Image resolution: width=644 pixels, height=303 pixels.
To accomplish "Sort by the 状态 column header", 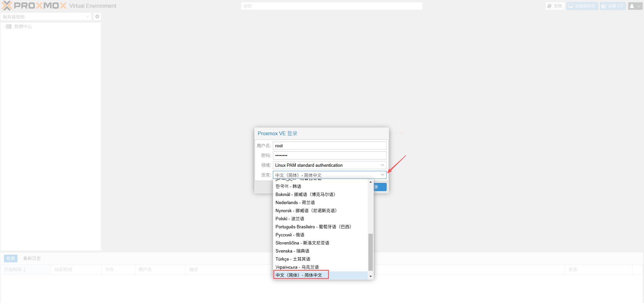I will (x=599, y=269).
